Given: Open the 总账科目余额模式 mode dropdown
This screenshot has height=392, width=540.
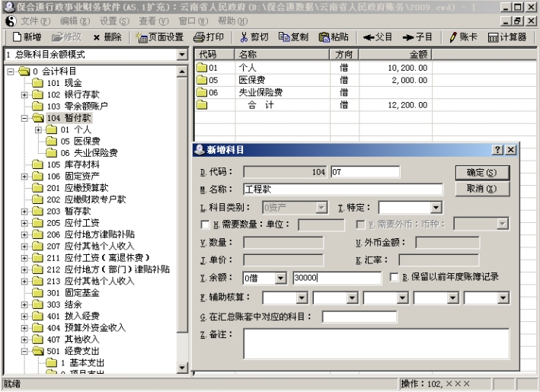Looking at the screenshot, I should click(x=182, y=55).
